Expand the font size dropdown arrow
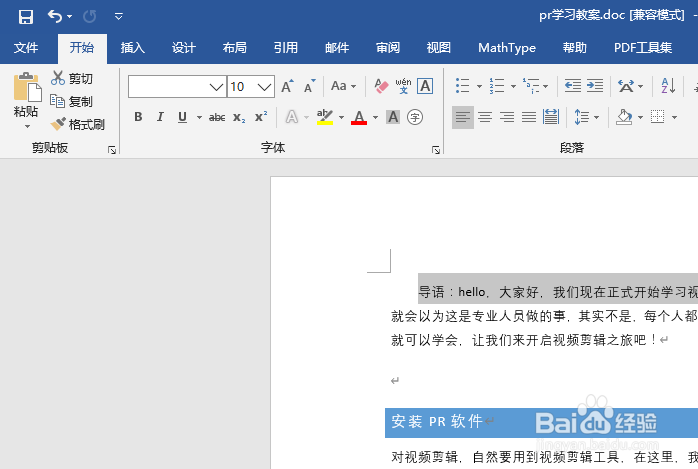Viewport: 698px width, 469px height. [264, 86]
